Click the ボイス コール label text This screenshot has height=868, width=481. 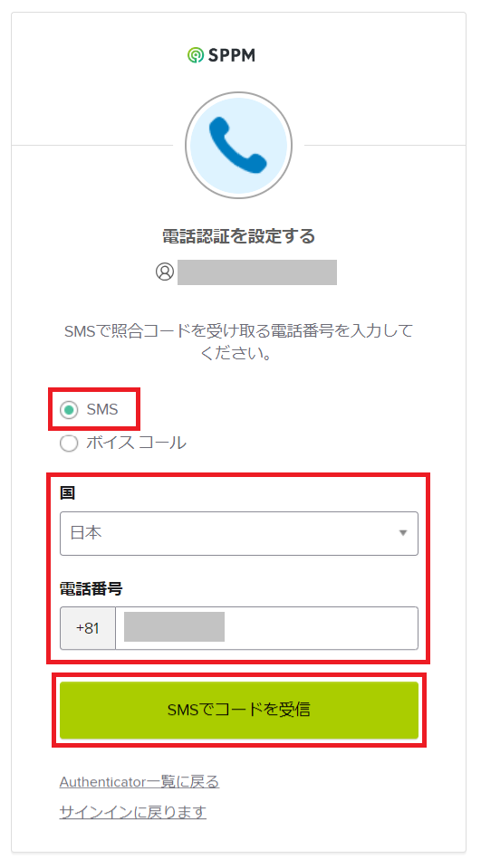click(x=136, y=443)
